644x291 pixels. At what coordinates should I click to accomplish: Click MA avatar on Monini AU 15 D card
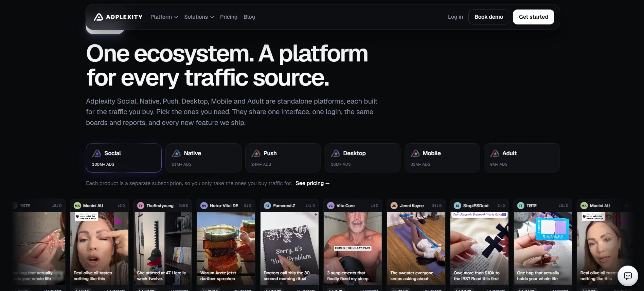77,206
